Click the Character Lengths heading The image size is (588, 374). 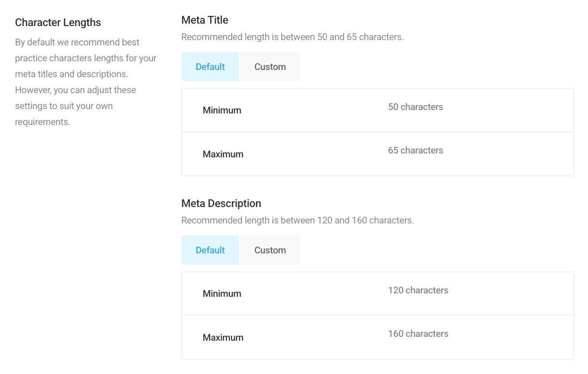click(58, 22)
